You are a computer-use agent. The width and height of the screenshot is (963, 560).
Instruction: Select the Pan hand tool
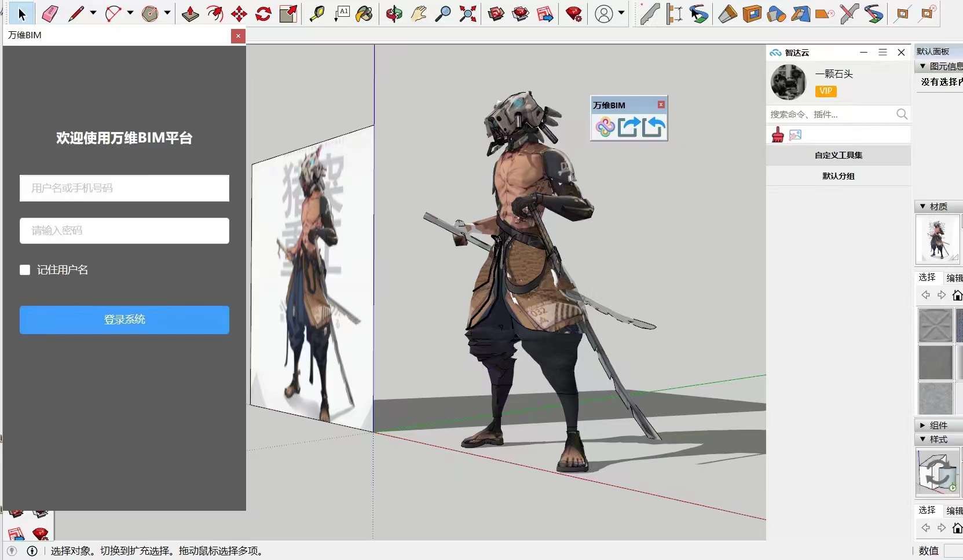(419, 14)
